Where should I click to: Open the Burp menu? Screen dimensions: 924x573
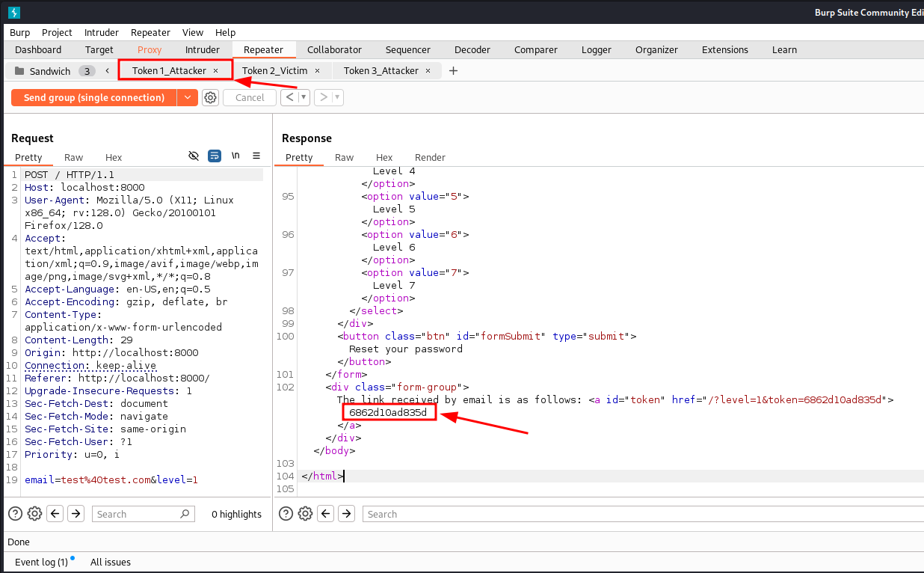point(20,32)
